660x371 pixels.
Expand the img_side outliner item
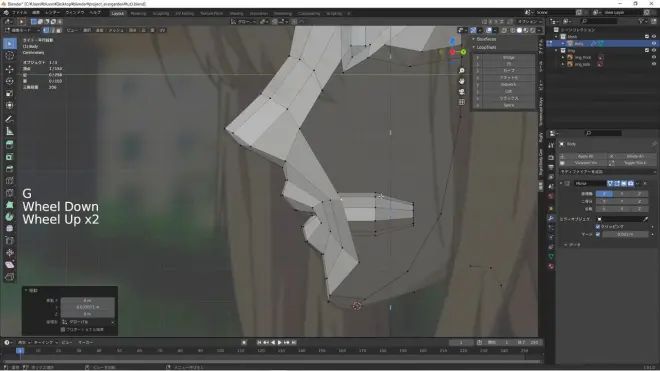point(563,64)
